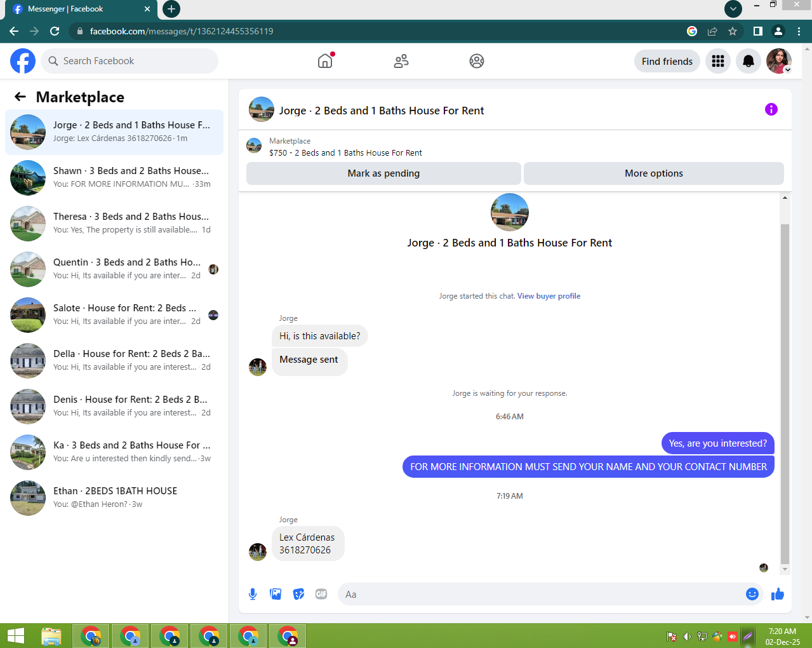Open the emoji picker smiley icon
This screenshot has height=648, width=812.
pos(752,594)
